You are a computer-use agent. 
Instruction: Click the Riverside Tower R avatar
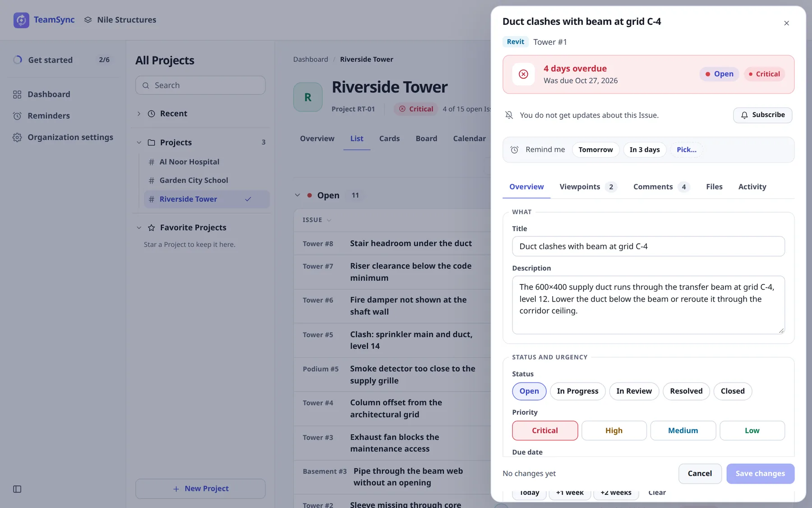(x=308, y=97)
